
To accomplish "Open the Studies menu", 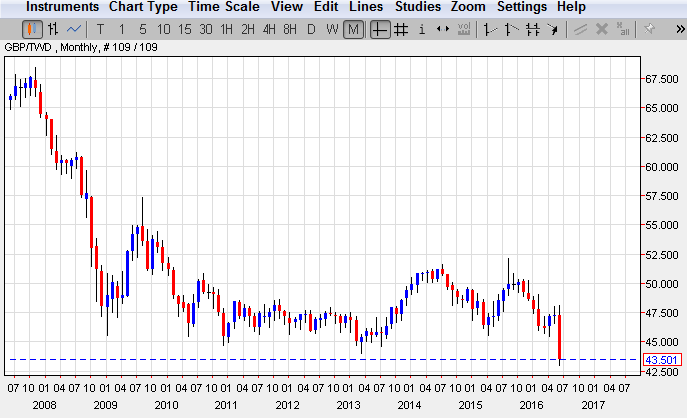I will click(x=417, y=7).
